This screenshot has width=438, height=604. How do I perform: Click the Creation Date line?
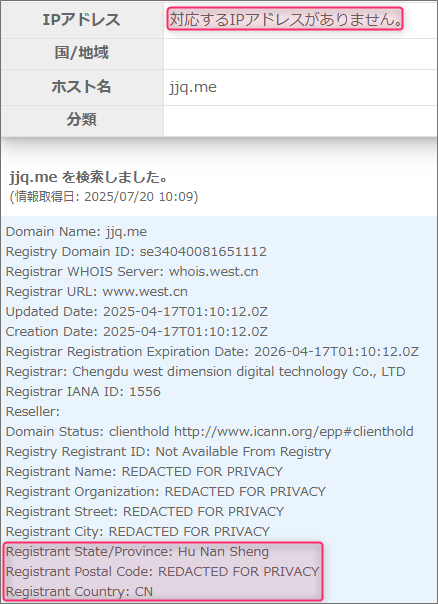[136, 332]
